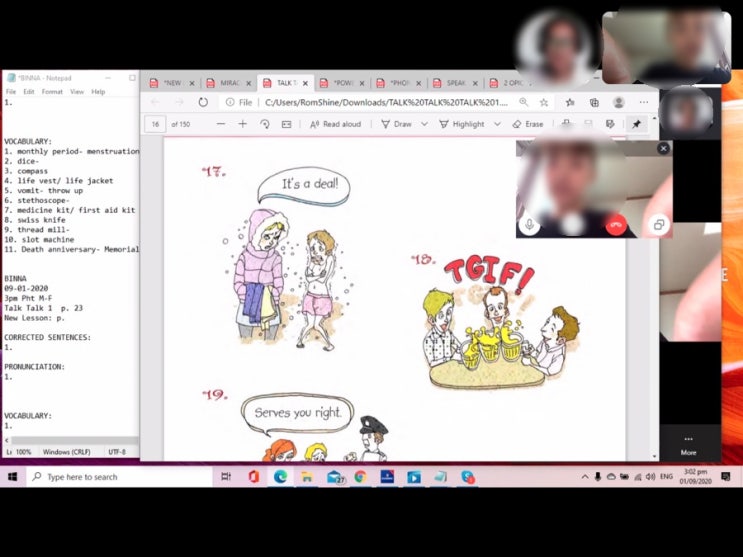Open the Action Center notifications icon
The image size is (743, 557).
(x=725, y=477)
